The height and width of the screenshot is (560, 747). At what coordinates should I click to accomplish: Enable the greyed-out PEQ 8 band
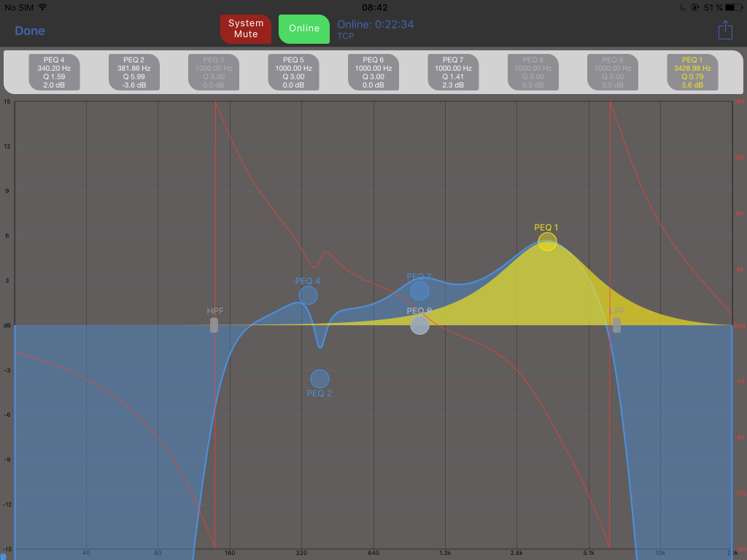tap(533, 72)
